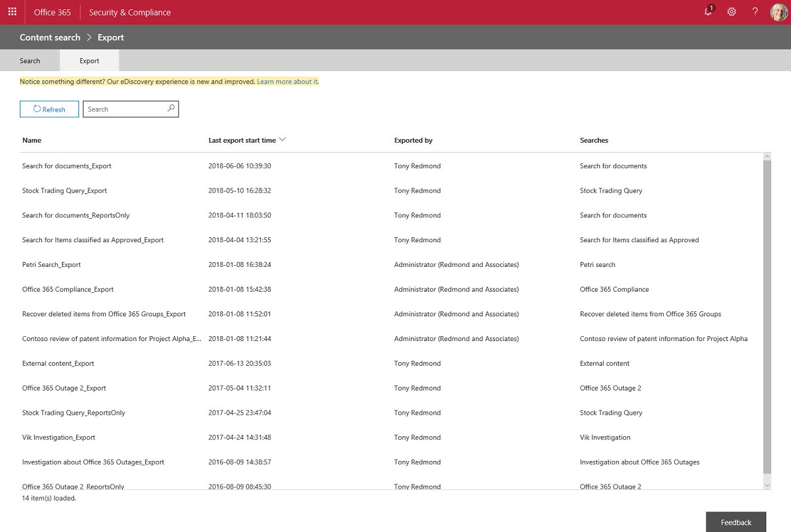Open Office 365 home link
The width and height of the screenshot is (791, 532).
click(53, 12)
